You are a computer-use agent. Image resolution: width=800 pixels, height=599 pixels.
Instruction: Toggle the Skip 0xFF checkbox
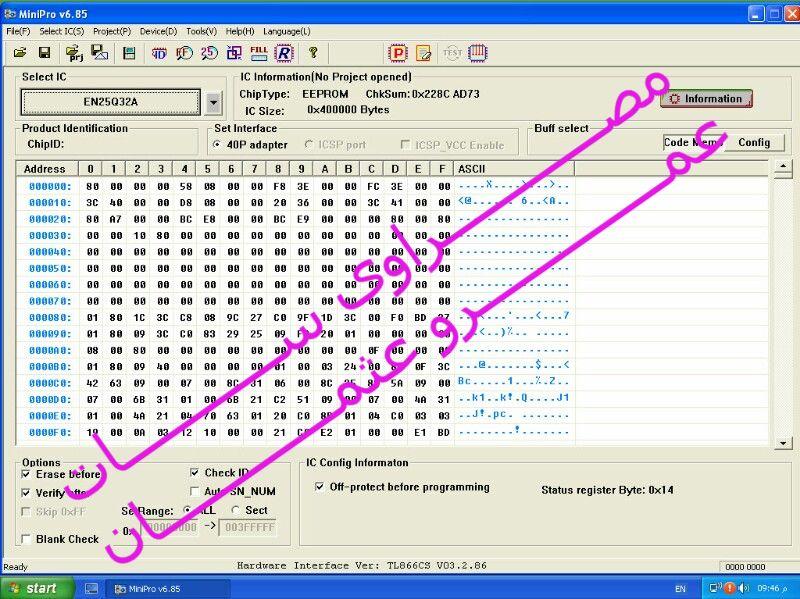(x=26, y=512)
